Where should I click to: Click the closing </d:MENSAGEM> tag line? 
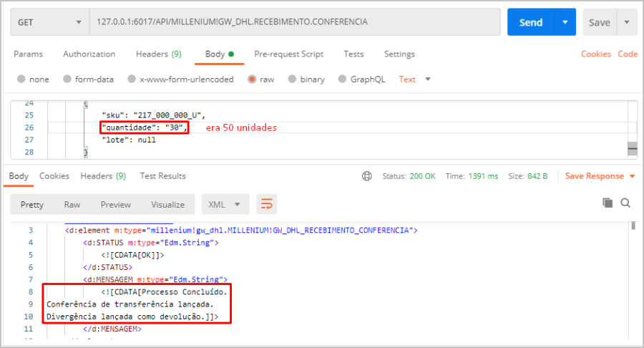click(112, 329)
